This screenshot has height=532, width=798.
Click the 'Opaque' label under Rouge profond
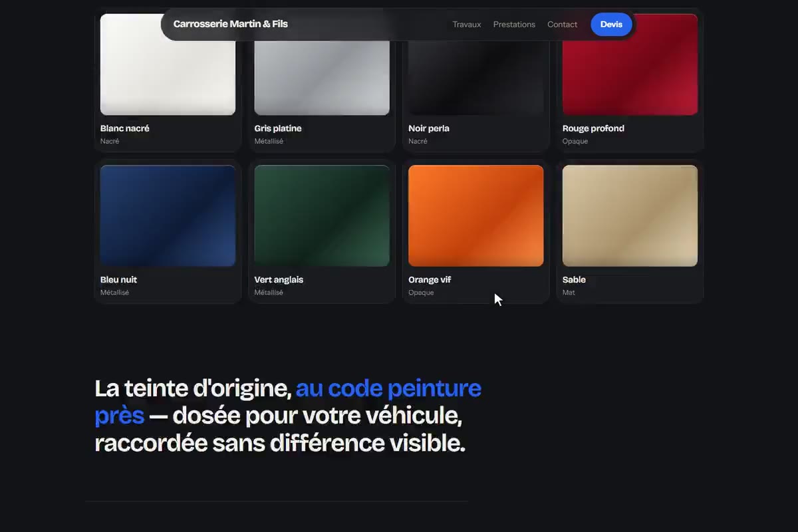575,141
